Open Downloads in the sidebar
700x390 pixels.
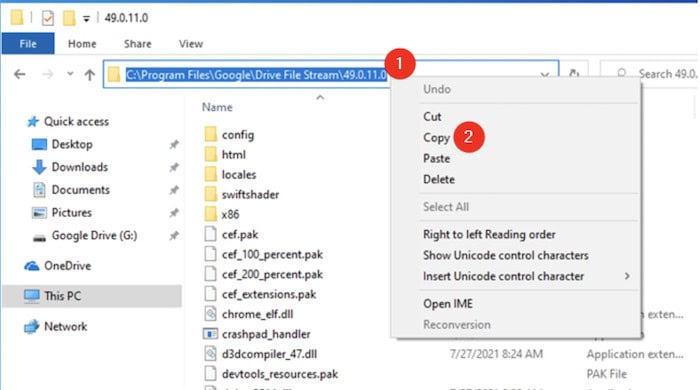[x=79, y=167]
